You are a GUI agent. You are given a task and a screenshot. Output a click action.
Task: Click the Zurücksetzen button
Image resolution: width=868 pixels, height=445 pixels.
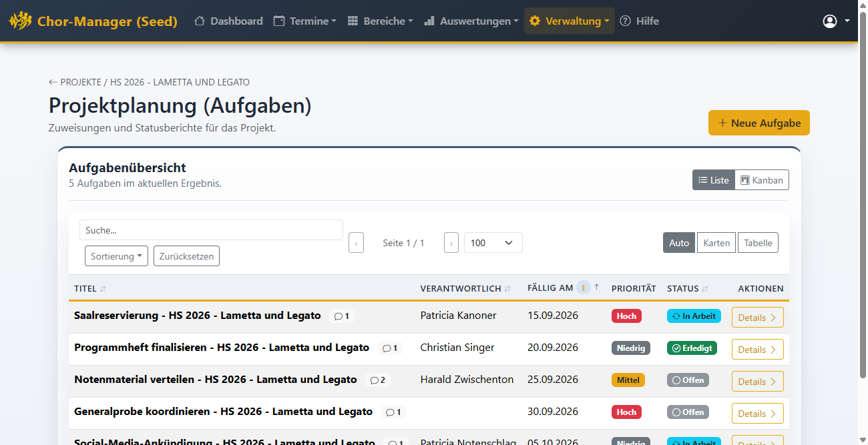click(x=186, y=256)
